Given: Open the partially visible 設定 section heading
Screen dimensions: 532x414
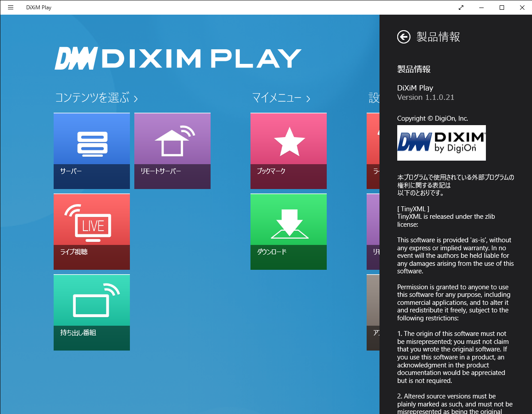Looking at the screenshot, I should click(x=375, y=98).
